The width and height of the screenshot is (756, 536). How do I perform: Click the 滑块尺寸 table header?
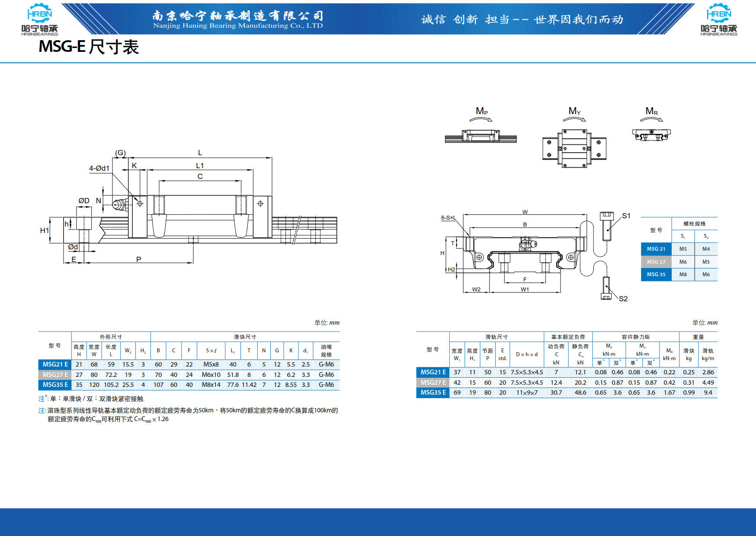point(245,337)
